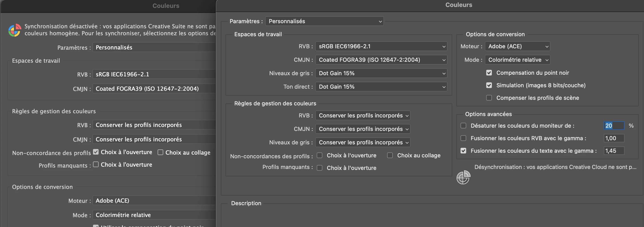Screen dimensions: 644x227
Task: Open the CMJN color management rule dropdown in right window
Action: pyautogui.click(x=363, y=129)
